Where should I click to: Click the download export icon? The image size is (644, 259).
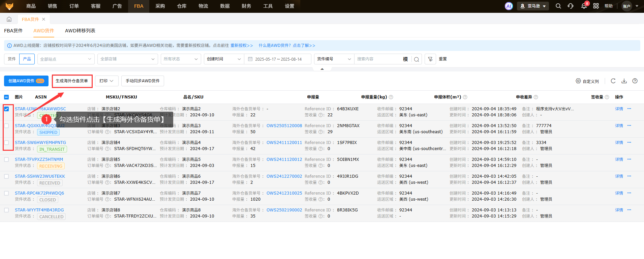click(624, 81)
